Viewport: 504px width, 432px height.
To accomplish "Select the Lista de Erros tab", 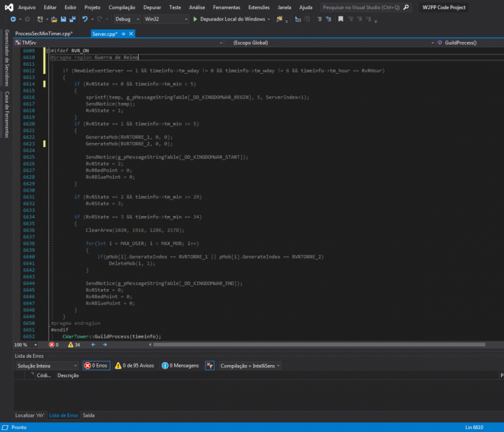I will 63,415.
